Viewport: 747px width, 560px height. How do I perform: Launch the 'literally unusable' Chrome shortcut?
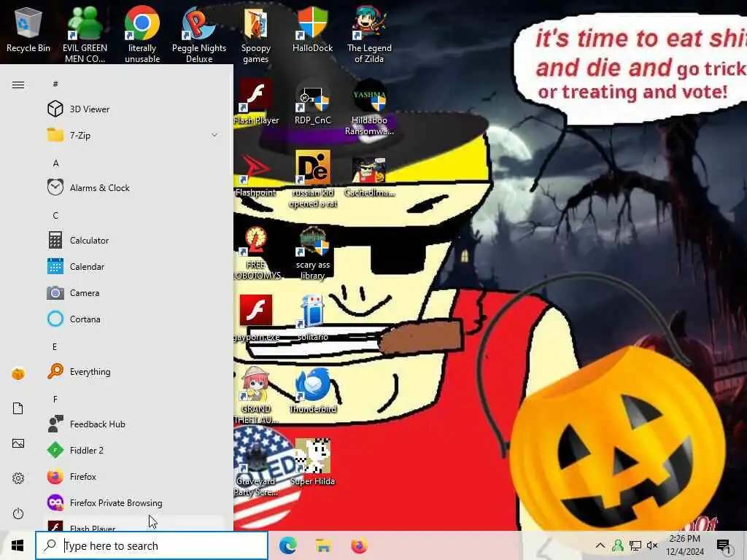[x=142, y=34]
